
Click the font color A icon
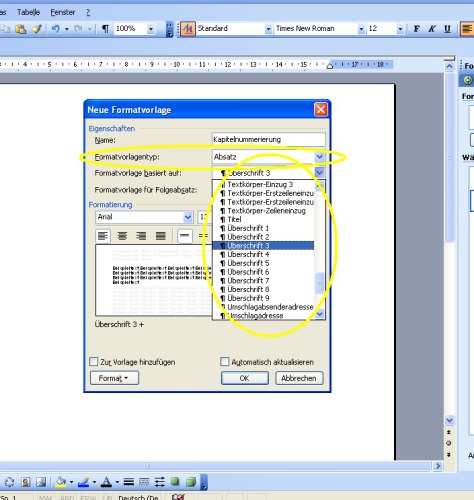pyautogui.click(x=106, y=482)
